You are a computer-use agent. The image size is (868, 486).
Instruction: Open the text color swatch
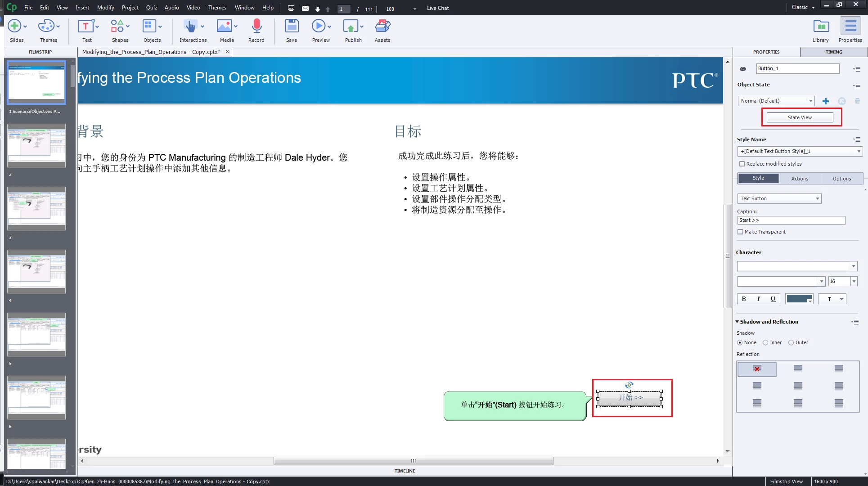pyautogui.click(x=799, y=299)
